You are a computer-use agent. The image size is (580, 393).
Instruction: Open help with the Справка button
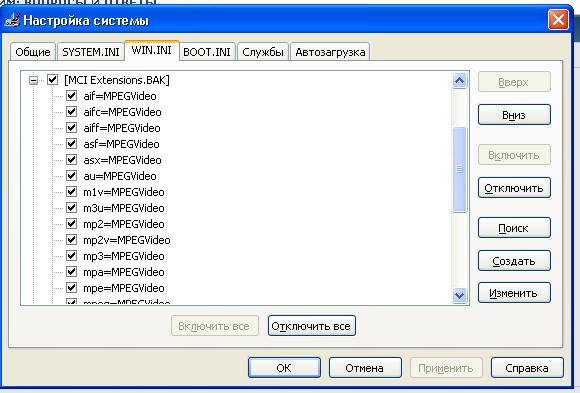click(x=527, y=368)
